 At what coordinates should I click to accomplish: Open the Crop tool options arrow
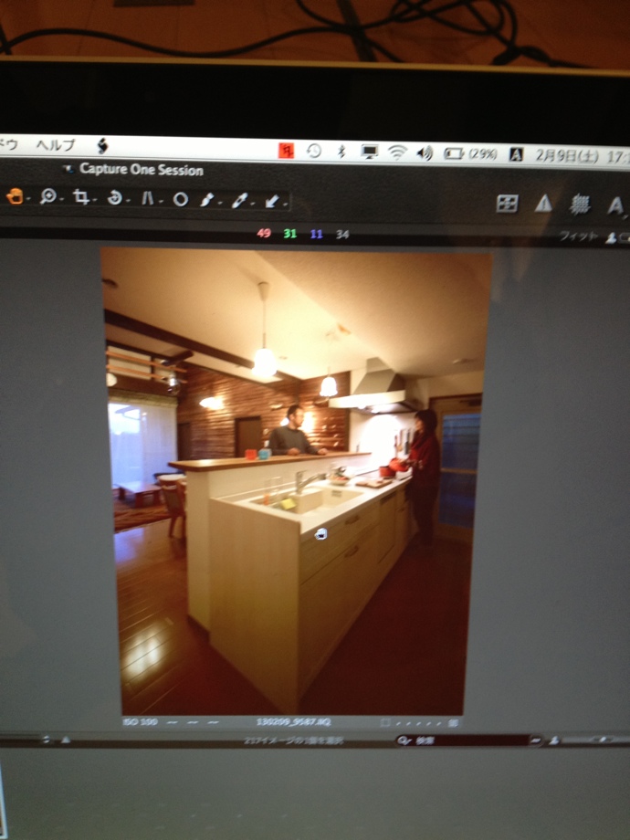94,201
